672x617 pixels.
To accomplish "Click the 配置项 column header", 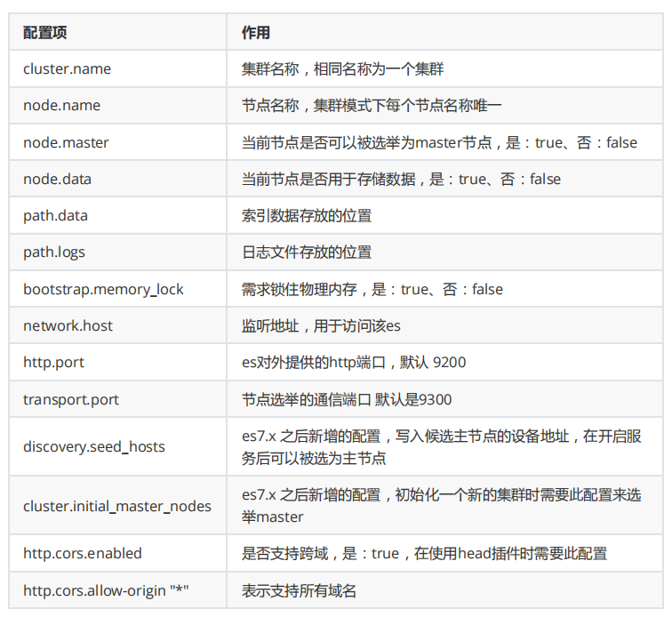I will [118, 32].
